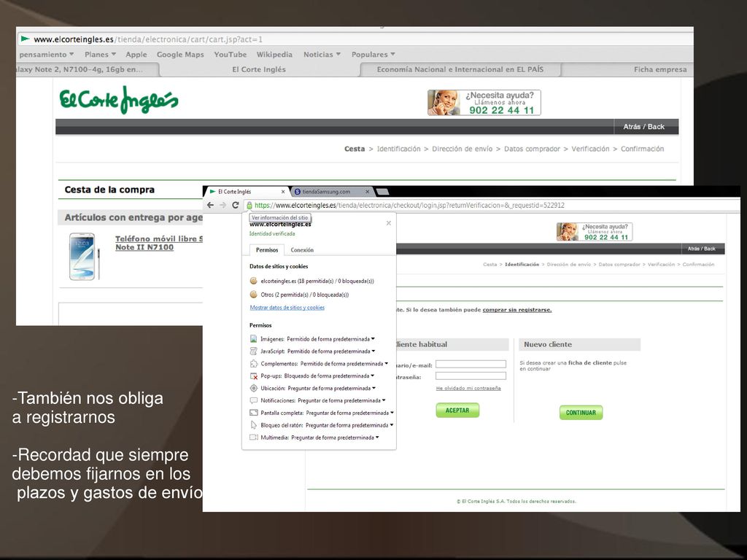The height and width of the screenshot is (560, 747).
Task: Open Notificaciones permission dropdown
Action: coord(384,400)
